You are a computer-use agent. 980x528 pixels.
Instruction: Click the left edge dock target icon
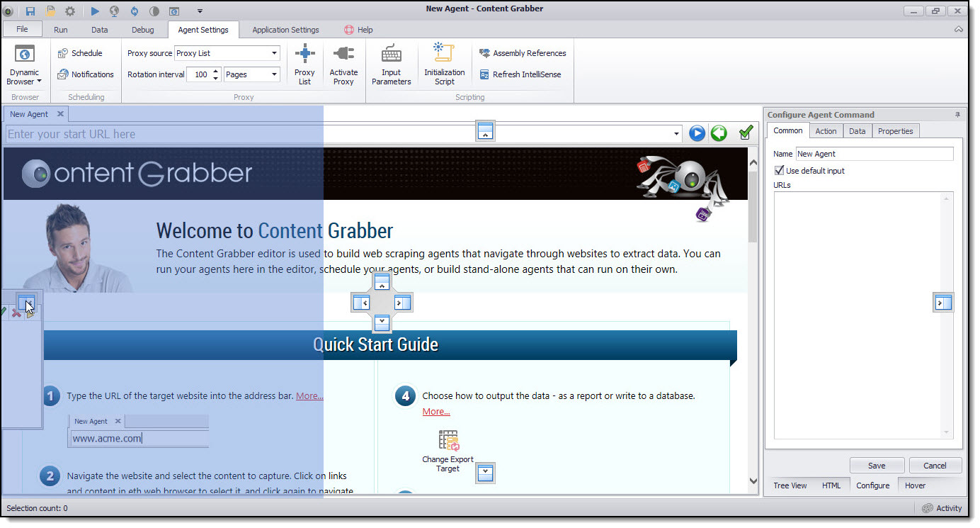[x=26, y=303]
